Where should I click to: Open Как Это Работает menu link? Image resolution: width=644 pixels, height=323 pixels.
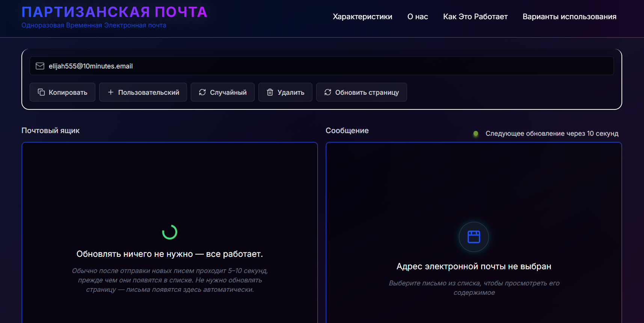click(x=475, y=17)
